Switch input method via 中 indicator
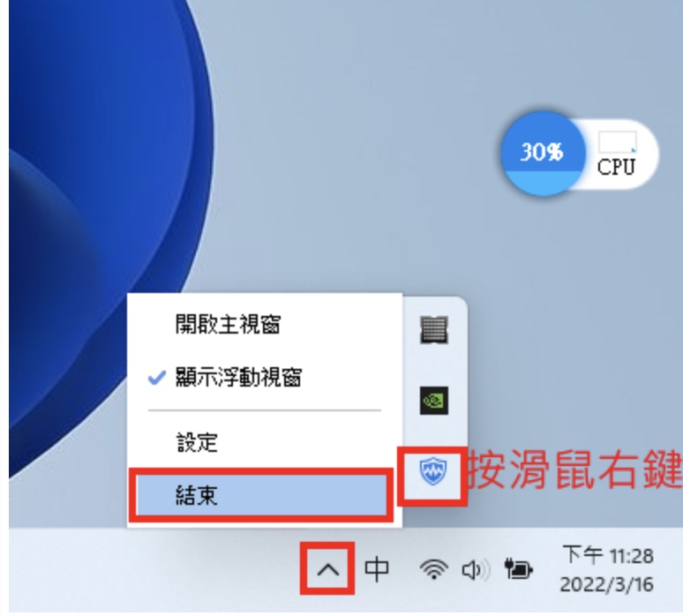This screenshot has height=616, width=683. [377, 569]
